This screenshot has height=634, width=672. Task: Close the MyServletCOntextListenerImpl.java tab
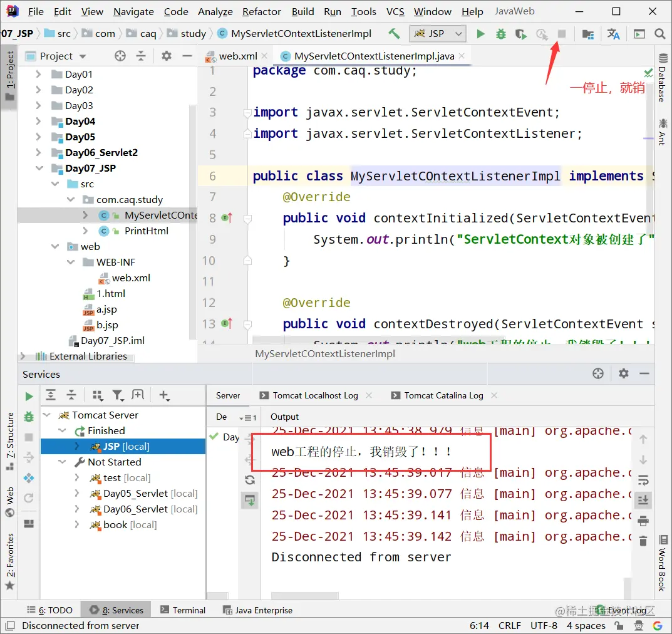click(462, 56)
